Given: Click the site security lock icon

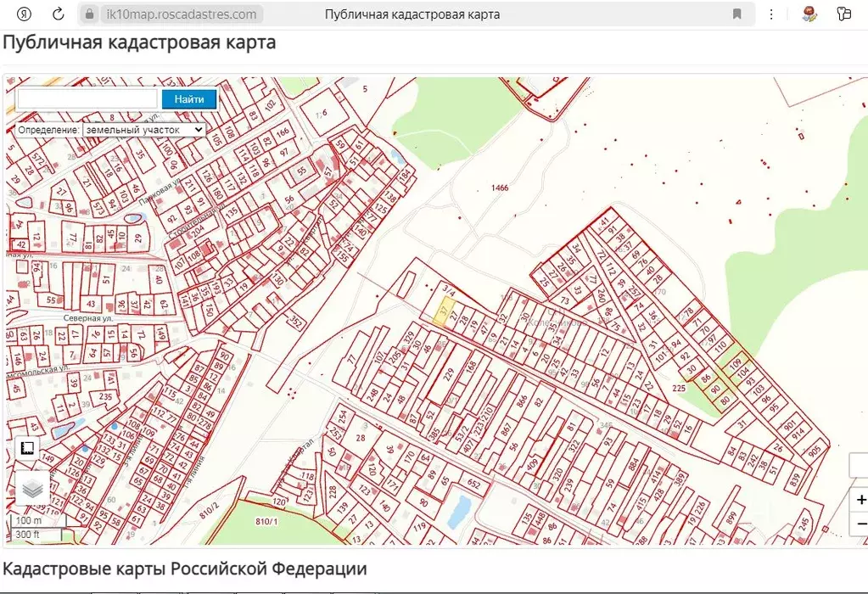Looking at the screenshot, I should pos(88,14).
